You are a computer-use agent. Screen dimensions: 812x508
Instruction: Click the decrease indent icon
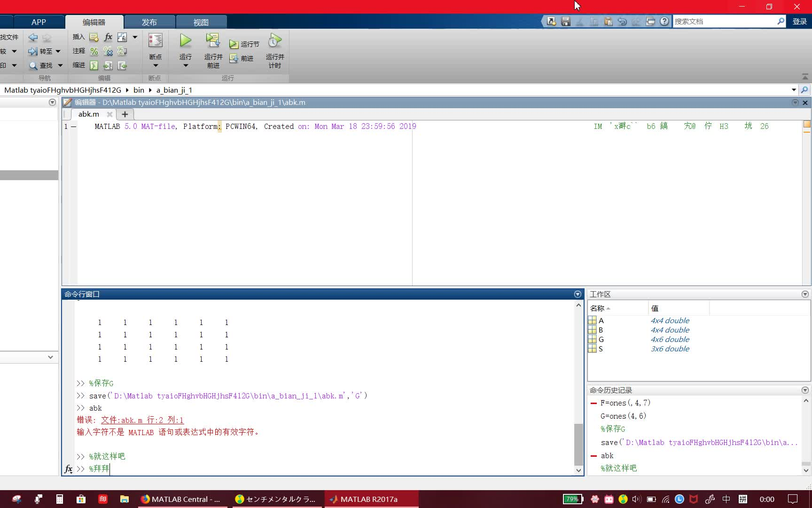122,65
